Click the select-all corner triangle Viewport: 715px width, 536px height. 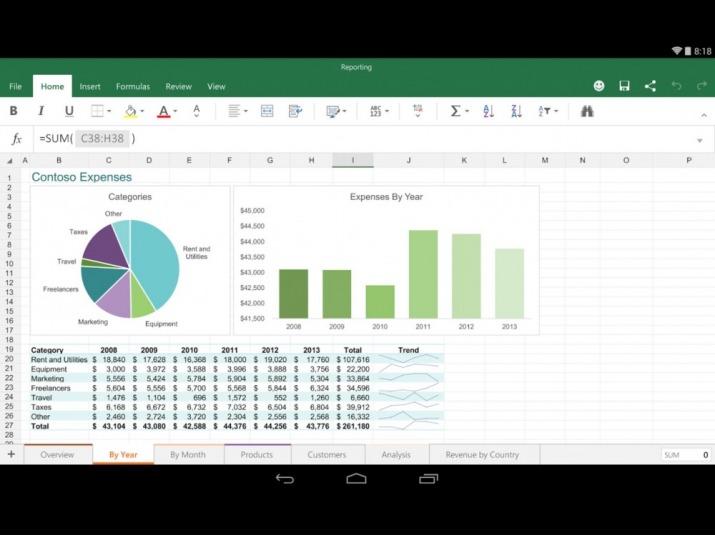pyautogui.click(x=9, y=161)
